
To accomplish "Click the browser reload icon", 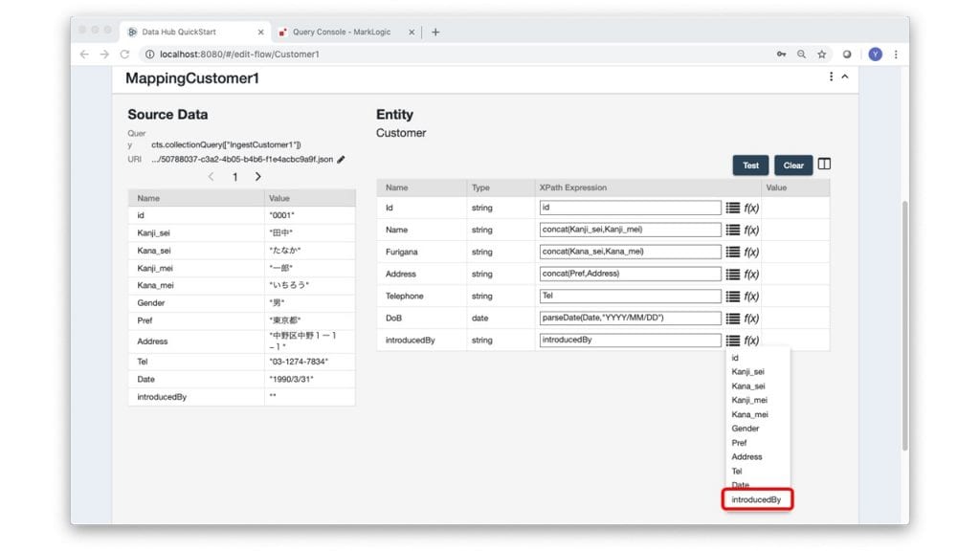I will [124, 55].
